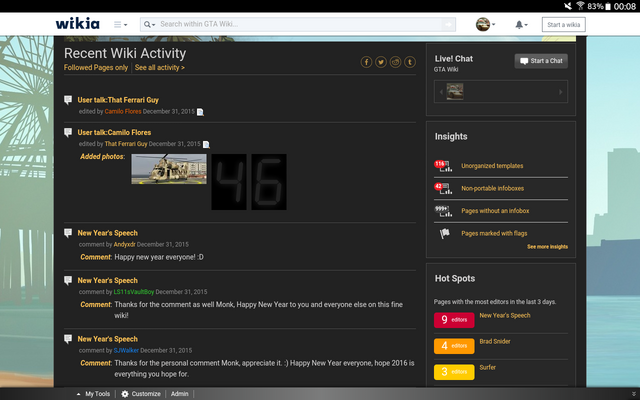View diff icon for That Ferrari Guy talk edit
The image size is (640, 400).
pyautogui.click(x=200, y=112)
